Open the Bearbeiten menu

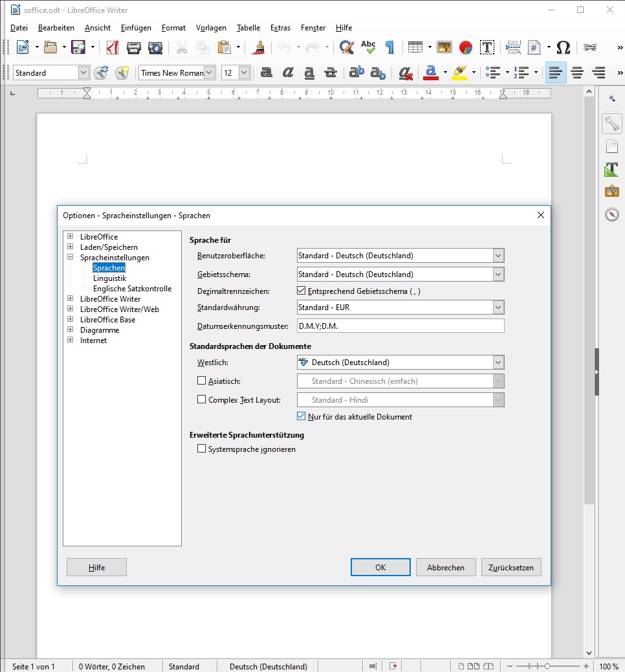(x=56, y=28)
